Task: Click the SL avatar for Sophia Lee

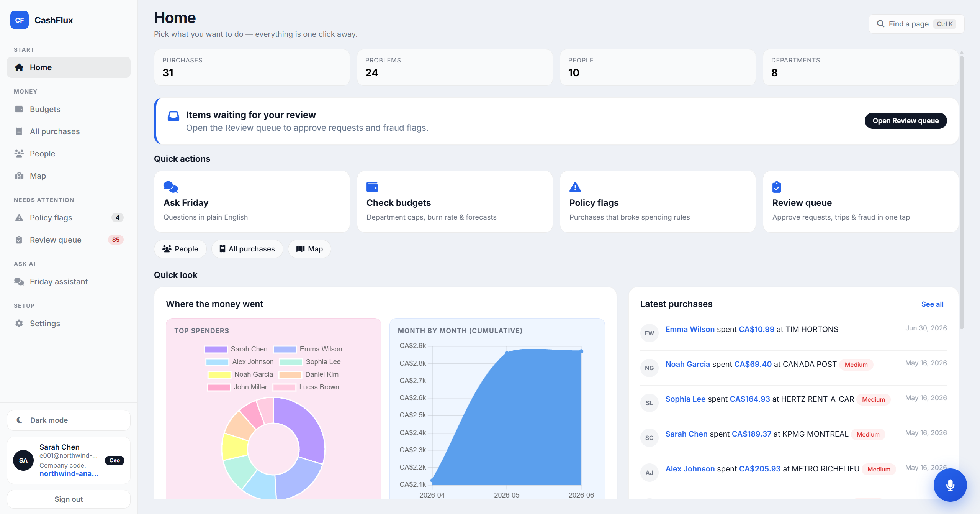Action: tap(649, 403)
